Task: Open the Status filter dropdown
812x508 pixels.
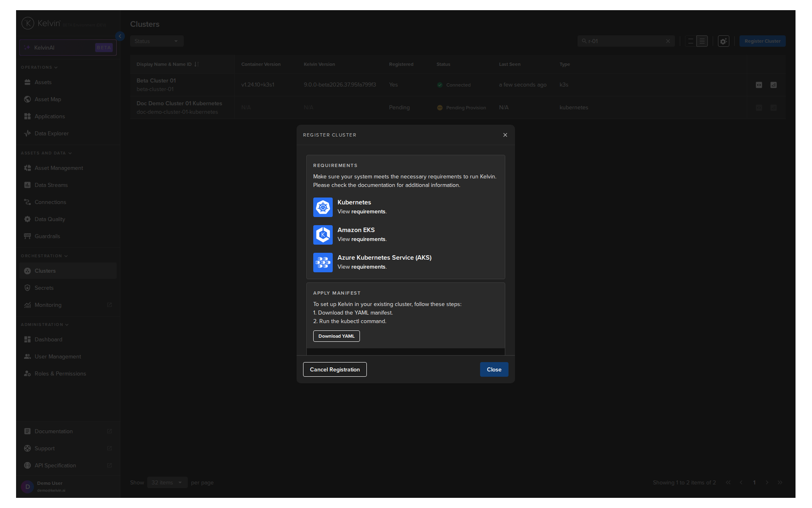Action: click(156, 41)
